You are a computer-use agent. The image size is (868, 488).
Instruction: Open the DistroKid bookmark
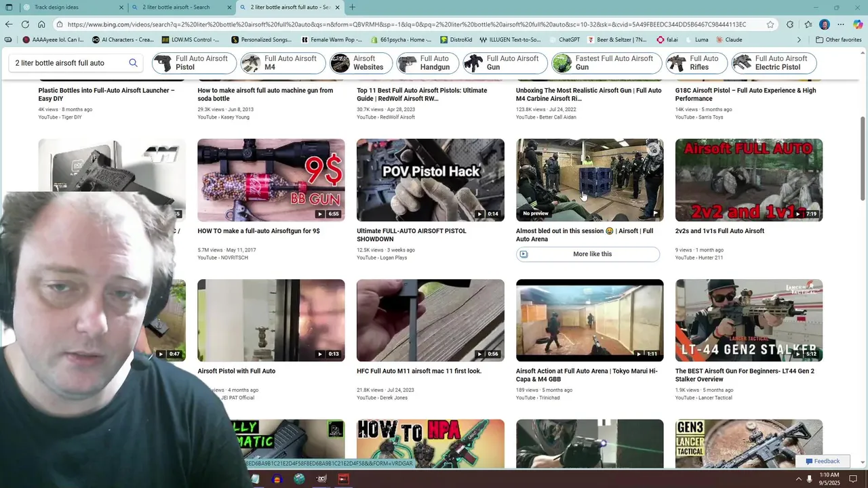tap(456, 40)
